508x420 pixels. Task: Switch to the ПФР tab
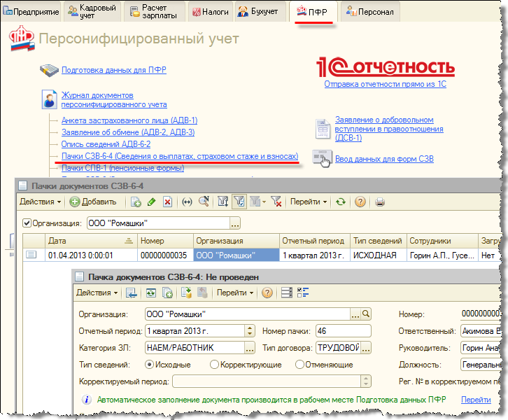[313, 12]
